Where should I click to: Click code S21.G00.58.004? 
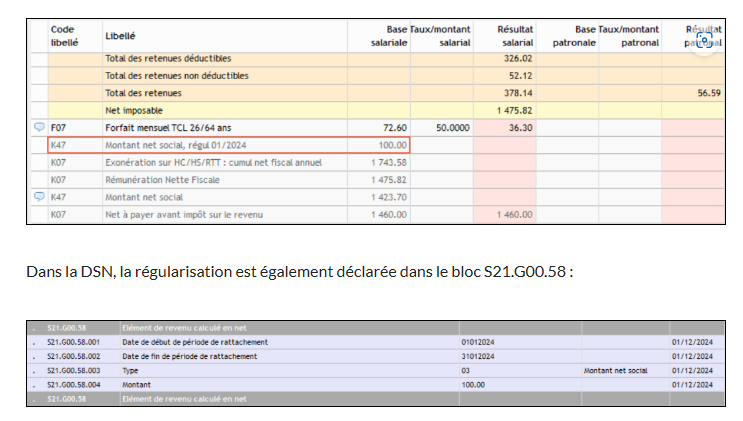click(73, 384)
